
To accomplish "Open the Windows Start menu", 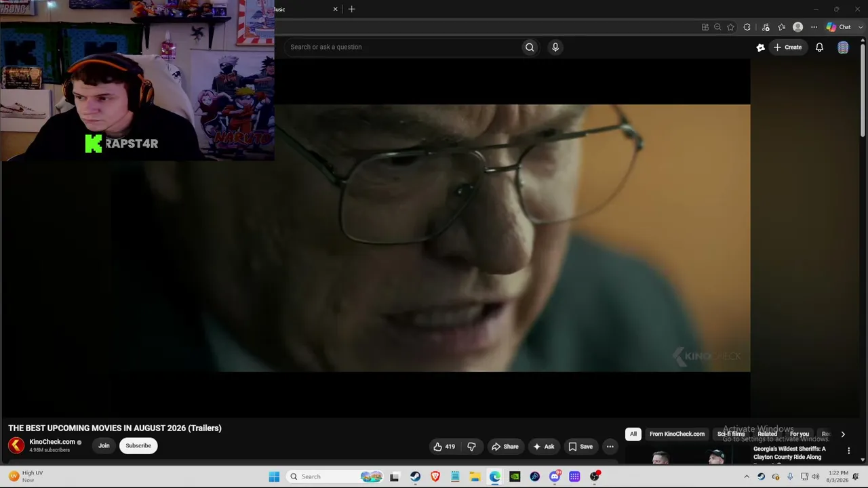I will (x=274, y=476).
